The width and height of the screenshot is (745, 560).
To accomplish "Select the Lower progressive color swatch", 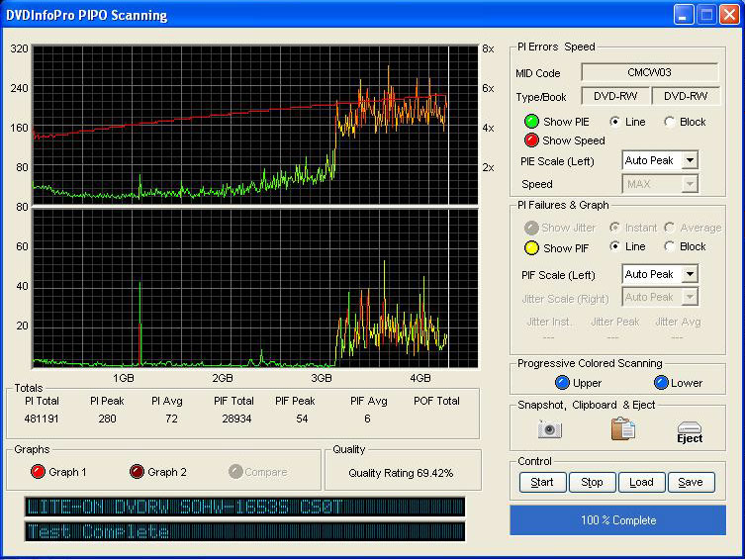I will click(x=661, y=382).
